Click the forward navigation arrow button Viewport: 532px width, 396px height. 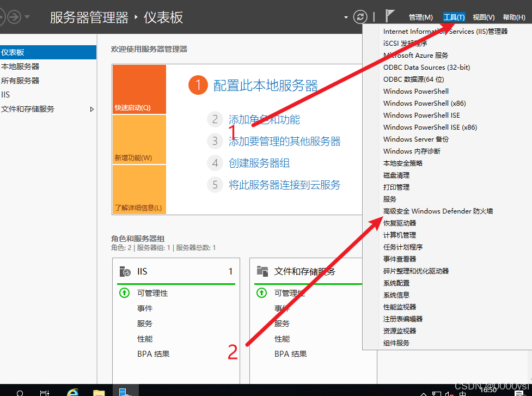[14, 17]
